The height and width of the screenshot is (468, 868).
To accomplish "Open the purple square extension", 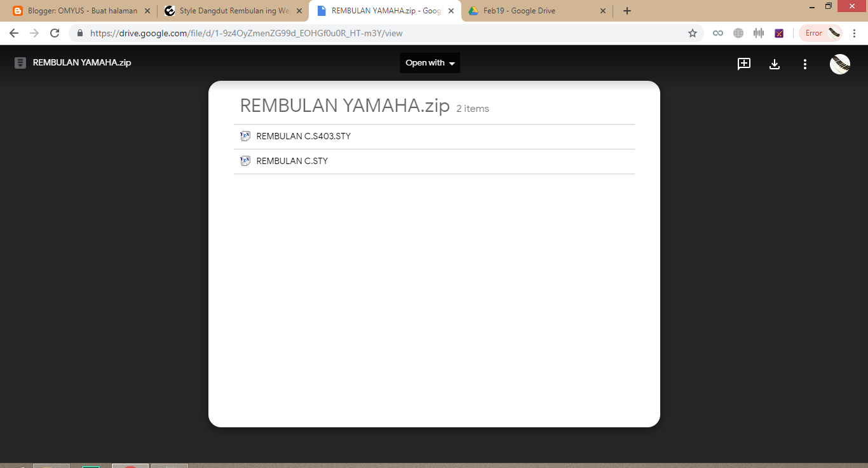I will pos(779,33).
